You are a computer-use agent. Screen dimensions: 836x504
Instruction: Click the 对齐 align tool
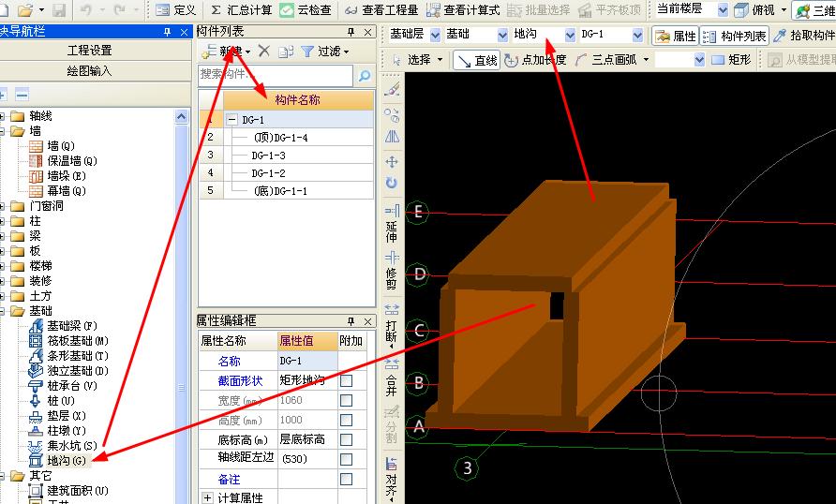pyautogui.click(x=392, y=478)
